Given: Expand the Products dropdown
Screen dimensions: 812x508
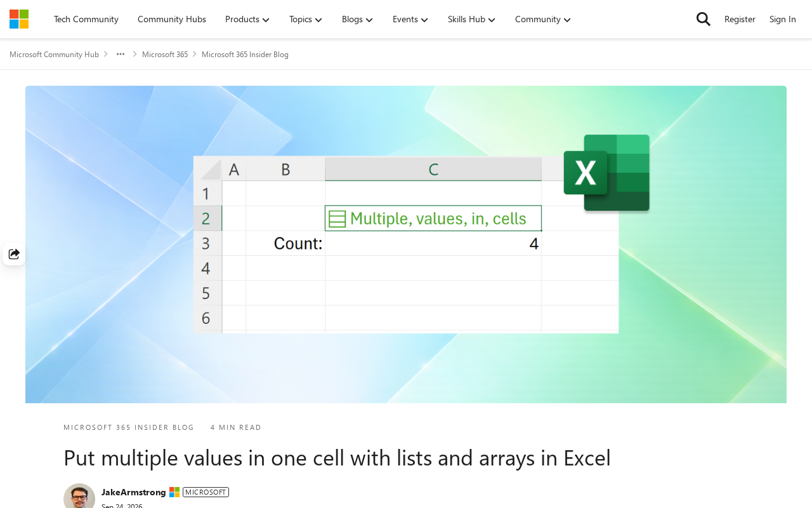Looking at the screenshot, I should 247,19.
